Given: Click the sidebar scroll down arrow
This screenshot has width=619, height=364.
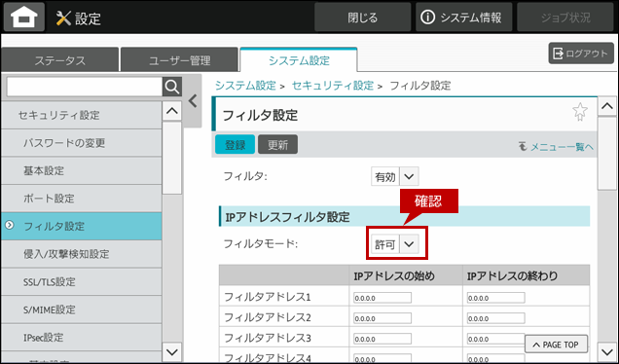Looking at the screenshot, I should click(172, 351).
